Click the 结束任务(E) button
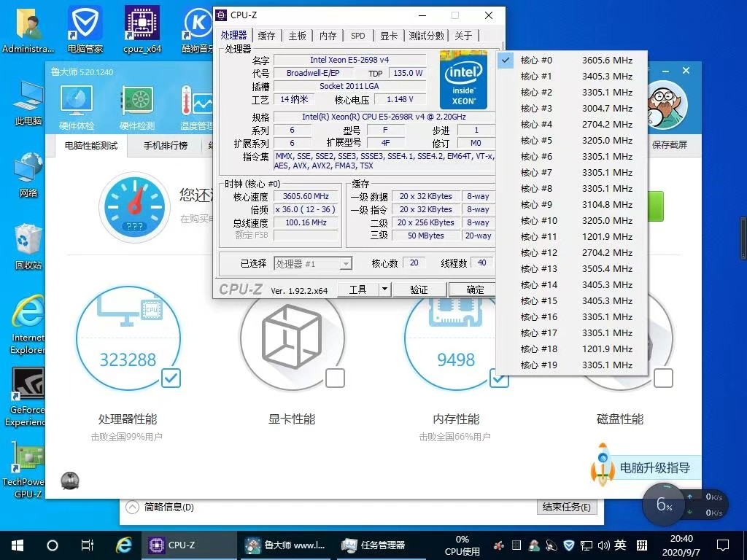This screenshot has width=747, height=560. (x=567, y=507)
